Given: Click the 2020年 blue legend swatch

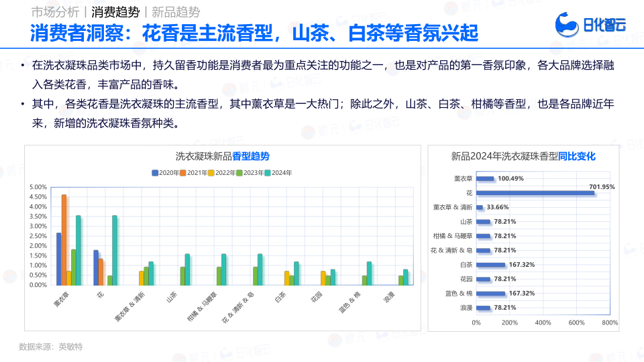Looking at the screenshot, I should click(x=155, y=173).
